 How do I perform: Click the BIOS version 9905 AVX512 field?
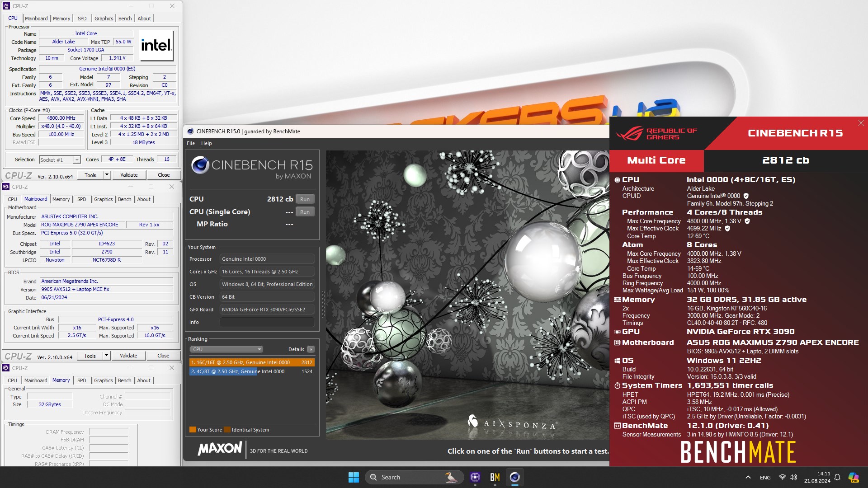point(106,289)
